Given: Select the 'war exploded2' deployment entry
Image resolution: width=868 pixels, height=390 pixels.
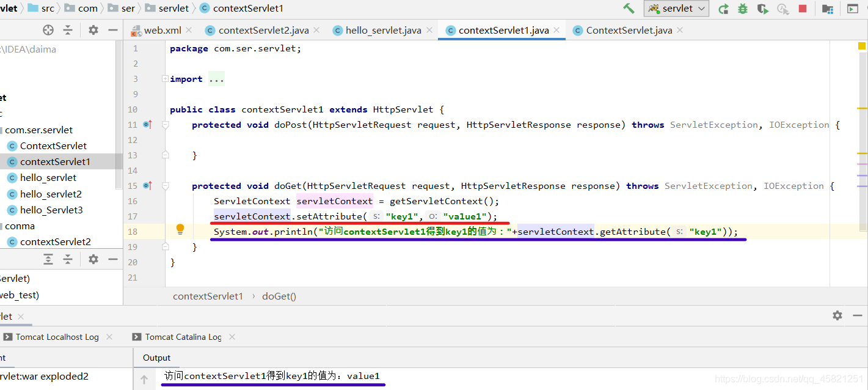Looking at the screenshot, I should point(44,377).
